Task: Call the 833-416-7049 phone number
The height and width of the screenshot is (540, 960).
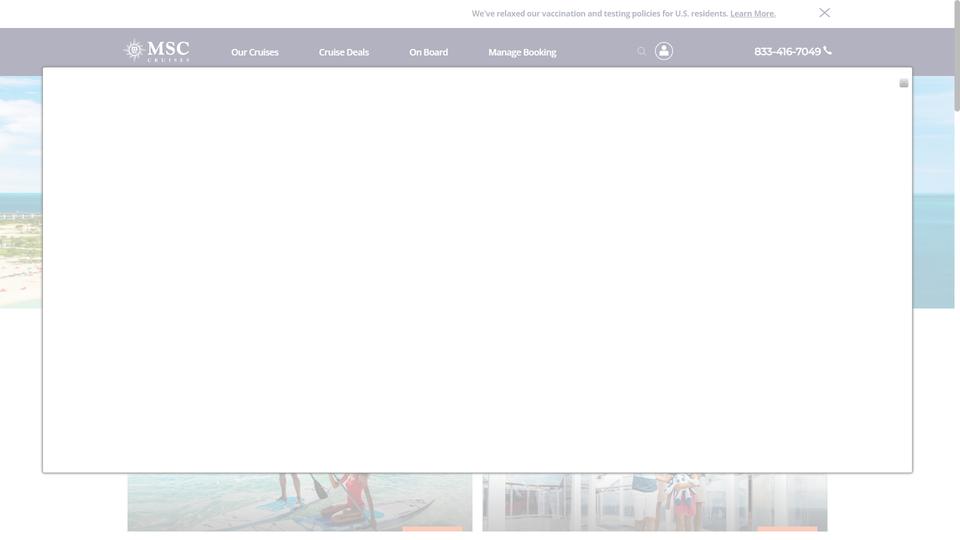Action: (x=787, y=51)
